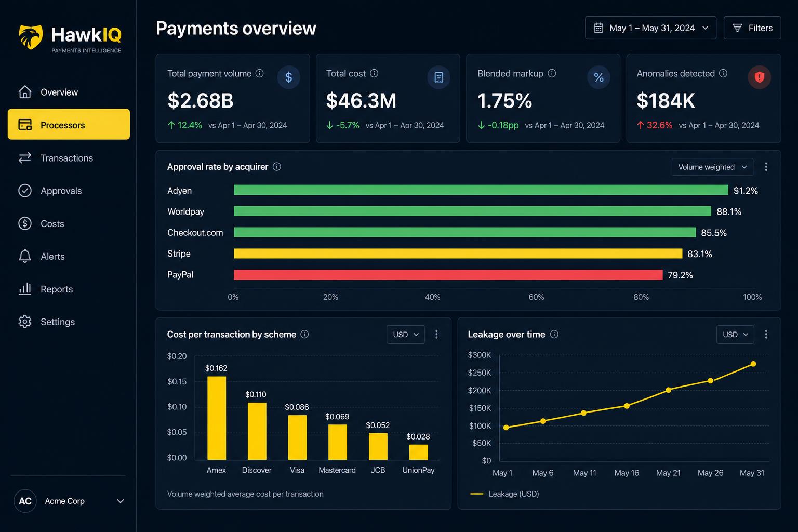The width and height of the screenshot is (798, 532).
Task: Click the Filters button
Action: tap(752, 28)
